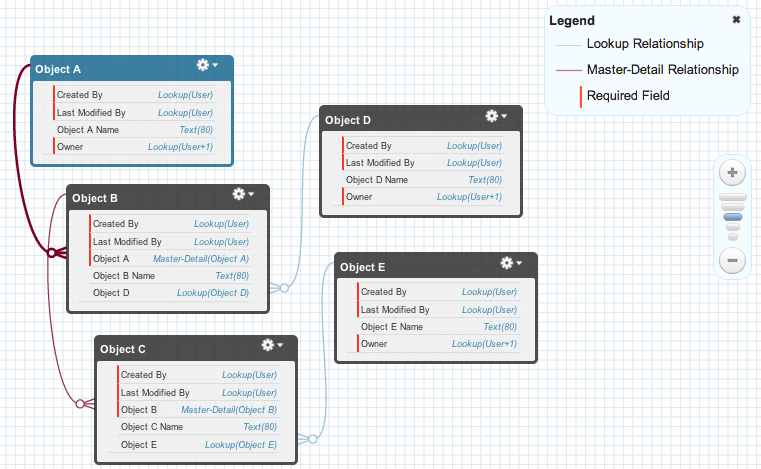Click the Object A Name field row
This screenshot has height=469, width=761.
pyautogui.click(x=134, y=130)
